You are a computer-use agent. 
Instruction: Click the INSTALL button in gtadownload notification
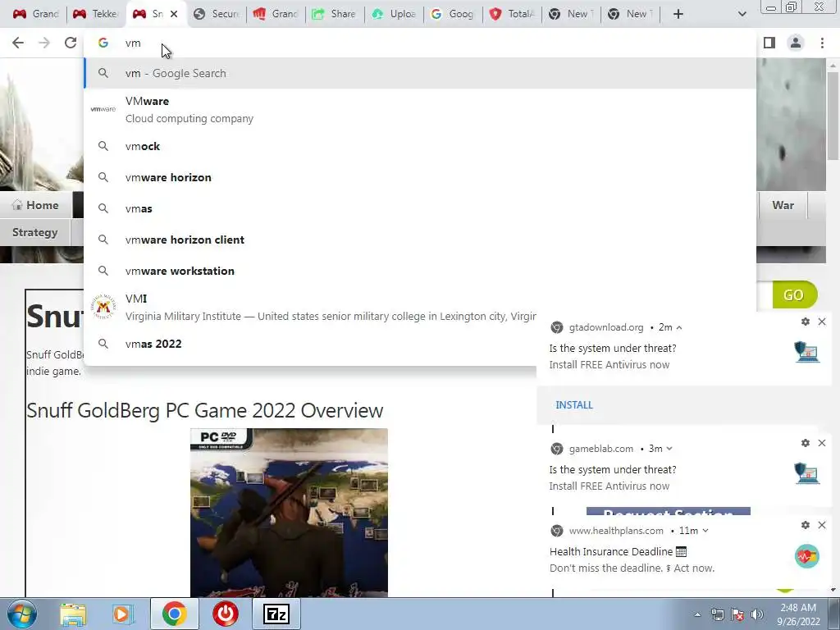coord(573,405)
